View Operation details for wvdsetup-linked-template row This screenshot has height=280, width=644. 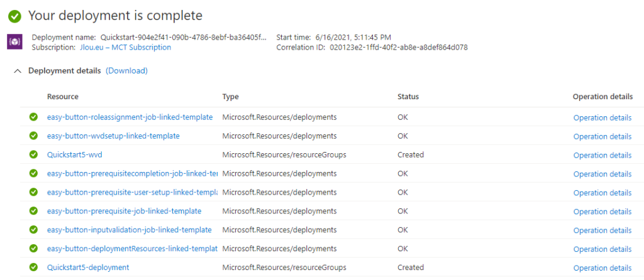click(x=602, y=136)
